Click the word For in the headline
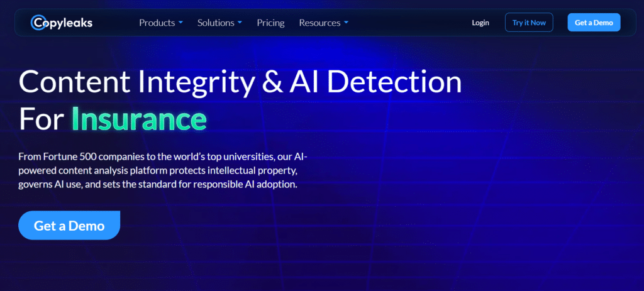Viewport: 644px width, 291px height. (42, 118)
